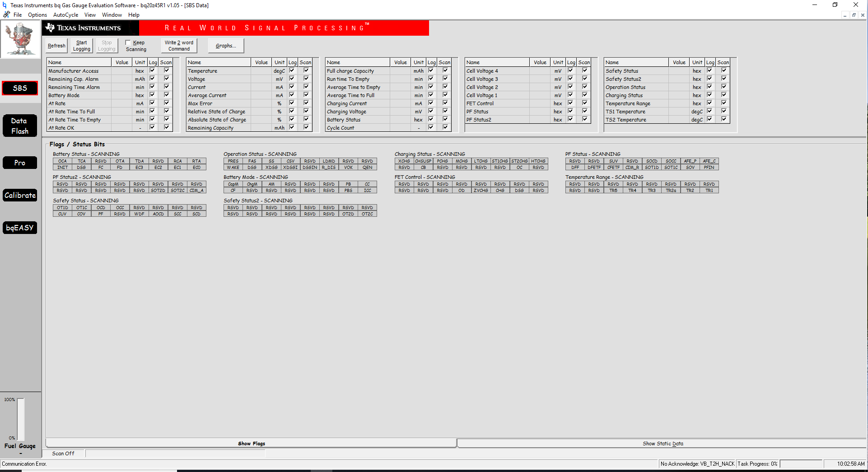
Task: Toggle Log checkbox for Cell Voltage 4
Action: click(x=570, y=70)
